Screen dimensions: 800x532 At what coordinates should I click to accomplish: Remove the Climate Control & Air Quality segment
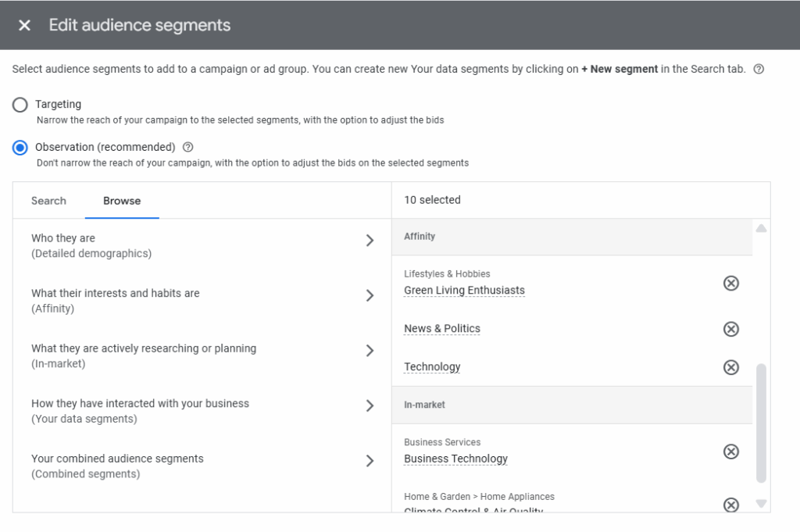click(x=731, y=505)
